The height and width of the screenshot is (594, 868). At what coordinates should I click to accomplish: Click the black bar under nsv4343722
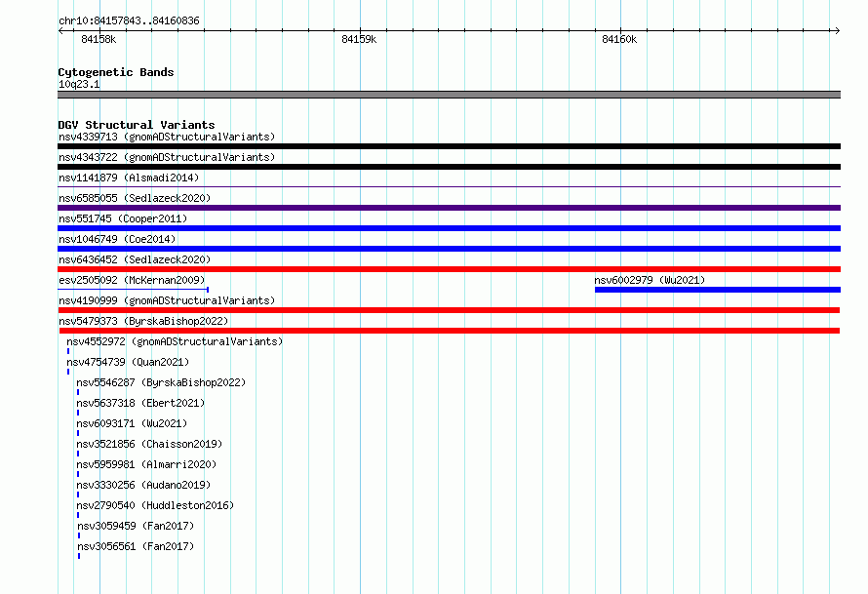point(449,167)
